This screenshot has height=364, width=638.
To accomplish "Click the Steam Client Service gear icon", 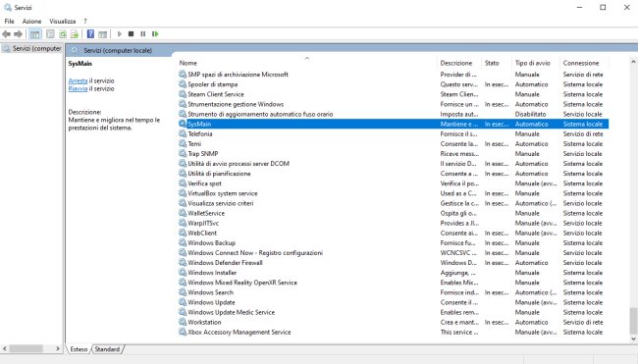I will click(183, 94).
